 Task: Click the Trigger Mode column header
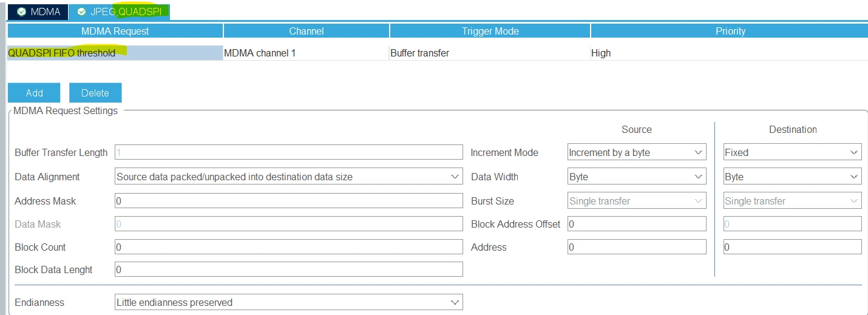tap(490, 31)
